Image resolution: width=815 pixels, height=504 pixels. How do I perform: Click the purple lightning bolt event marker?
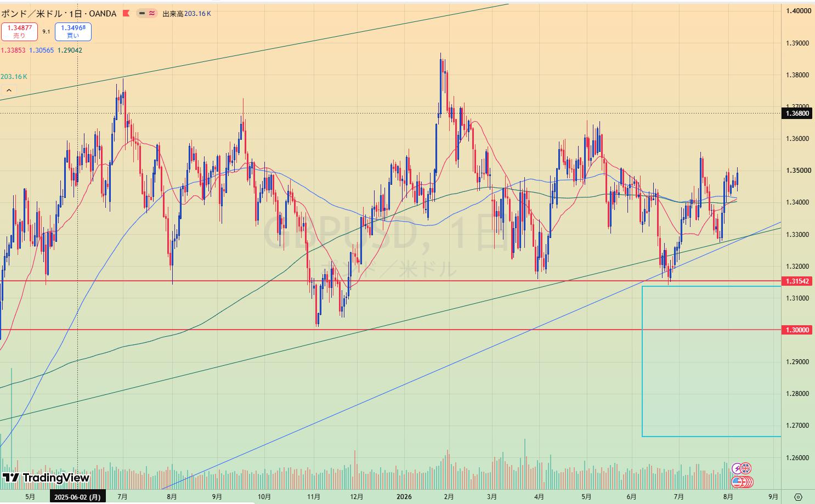[737, 468]
